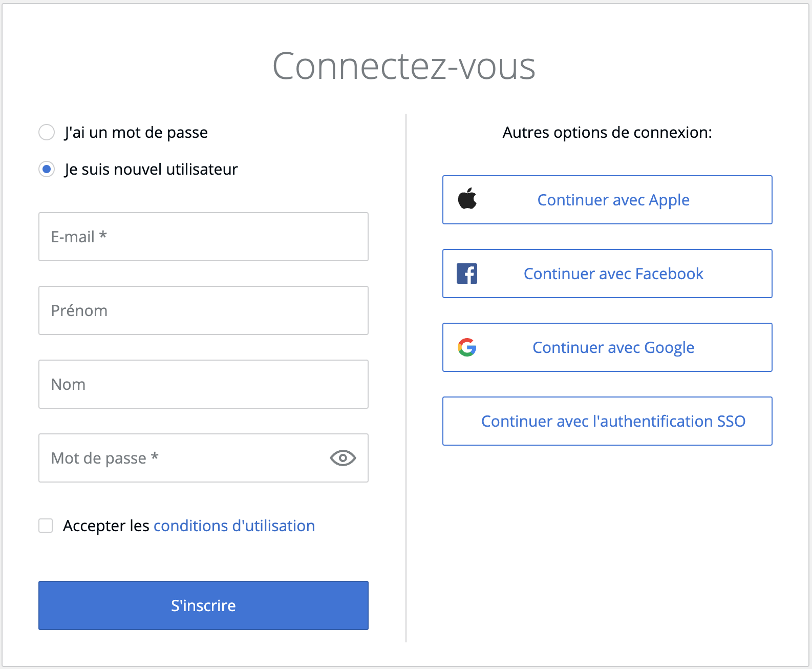Click the "Accepter les" checkbox label text
The image size is (812, 669).
106,526
